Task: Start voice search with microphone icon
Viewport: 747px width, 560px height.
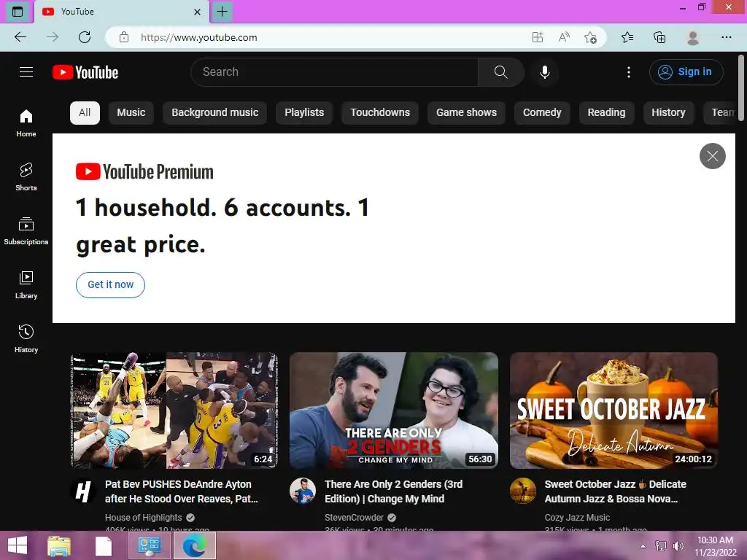Action: tap(544, 72)
